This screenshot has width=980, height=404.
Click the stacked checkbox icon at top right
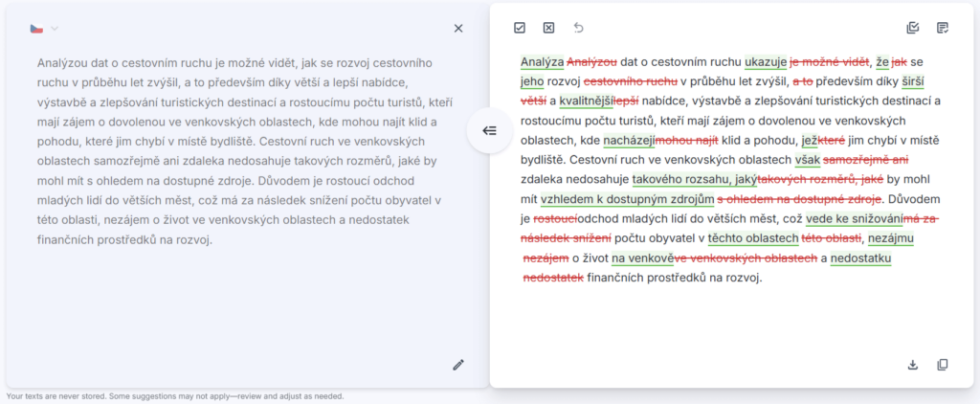pyautogui.click(x=913, y=28)
